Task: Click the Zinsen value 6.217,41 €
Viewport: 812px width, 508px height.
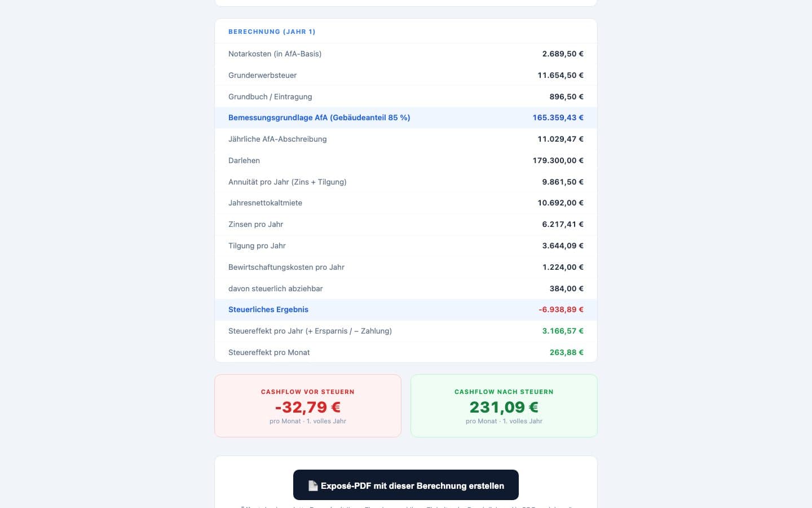Action: click(563, 224)
